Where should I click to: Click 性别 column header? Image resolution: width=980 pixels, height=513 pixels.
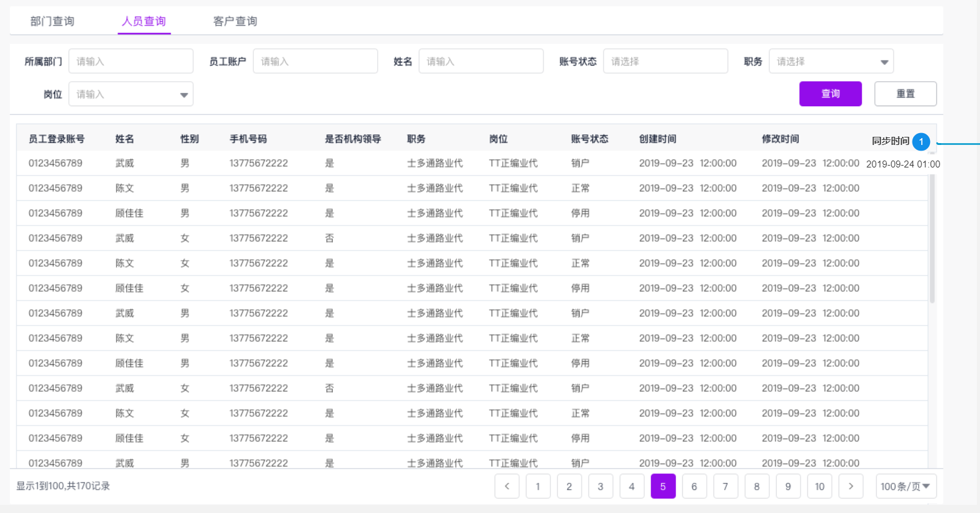[189, 139]
